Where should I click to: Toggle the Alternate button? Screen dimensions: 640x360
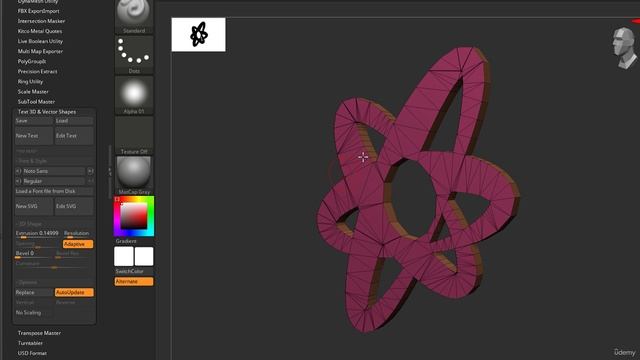[x=134, y=282]
